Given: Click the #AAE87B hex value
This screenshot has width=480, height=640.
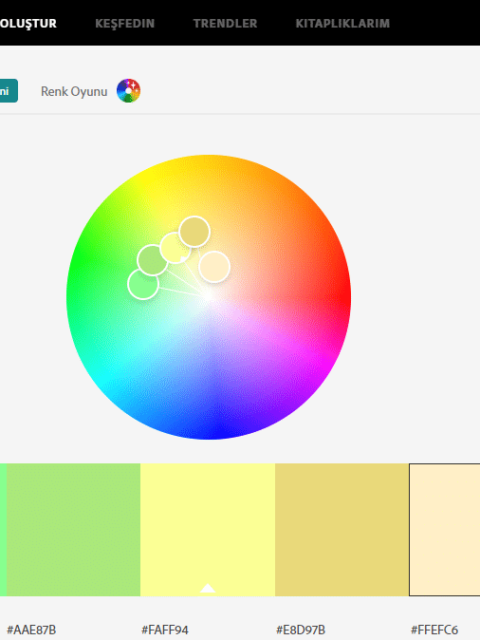Looking at the screenshot, I should click(31, 630).
